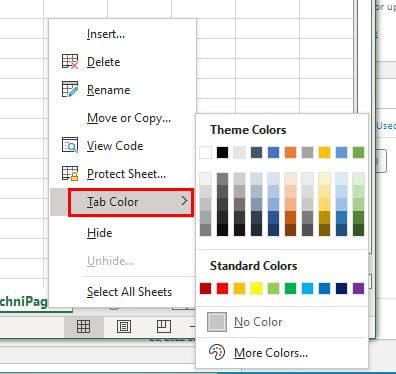Pick the white theme color swatch
The image size is (396, 374).
[x=205, y=153]
